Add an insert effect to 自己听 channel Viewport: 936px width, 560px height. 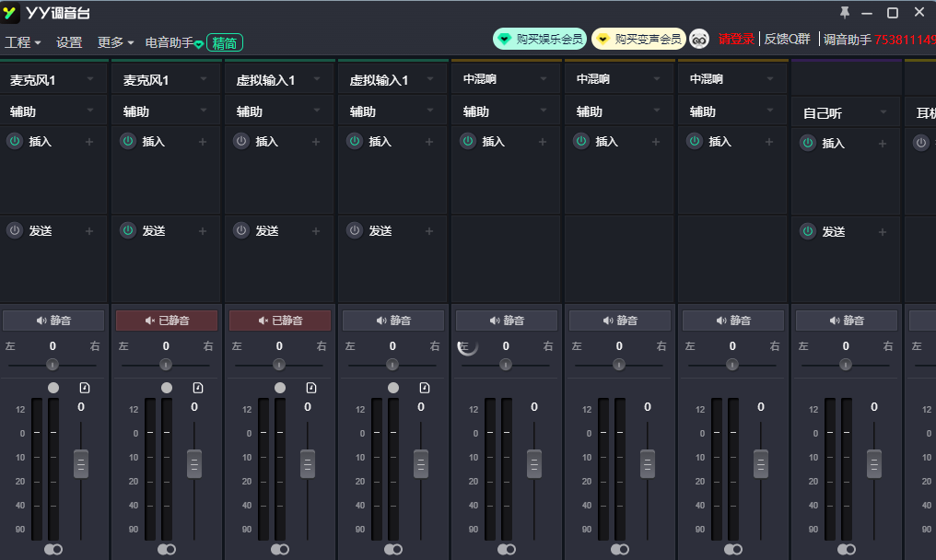(x=883, y=144)
